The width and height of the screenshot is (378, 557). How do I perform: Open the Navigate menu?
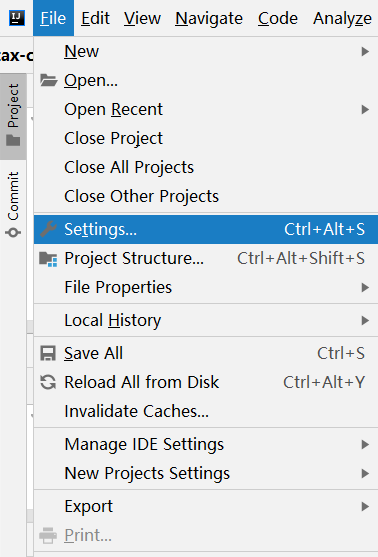pyautogui.click(x=209, y=18)
